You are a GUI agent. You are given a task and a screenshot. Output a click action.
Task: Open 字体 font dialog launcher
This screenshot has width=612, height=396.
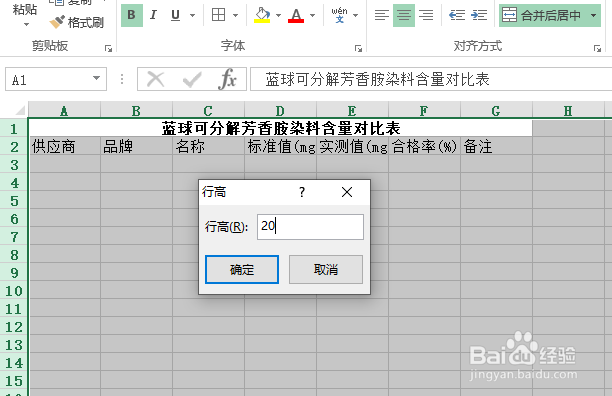pos(358,48)
